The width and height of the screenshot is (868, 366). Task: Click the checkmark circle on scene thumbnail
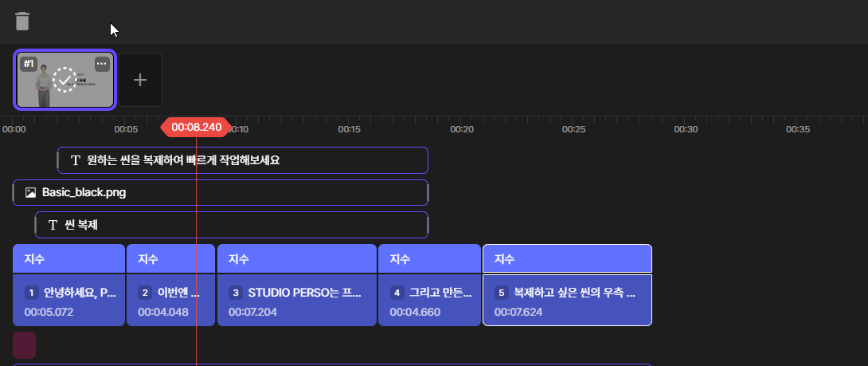coord(65,80)
